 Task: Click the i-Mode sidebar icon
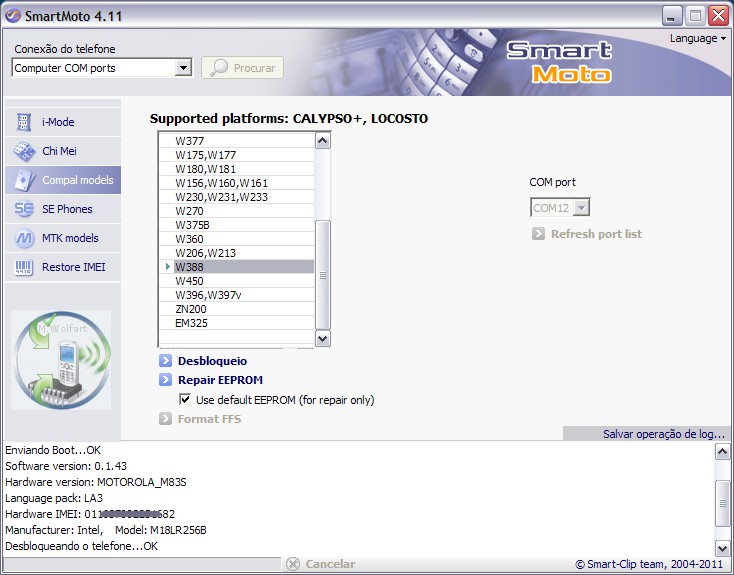point(24,122)
